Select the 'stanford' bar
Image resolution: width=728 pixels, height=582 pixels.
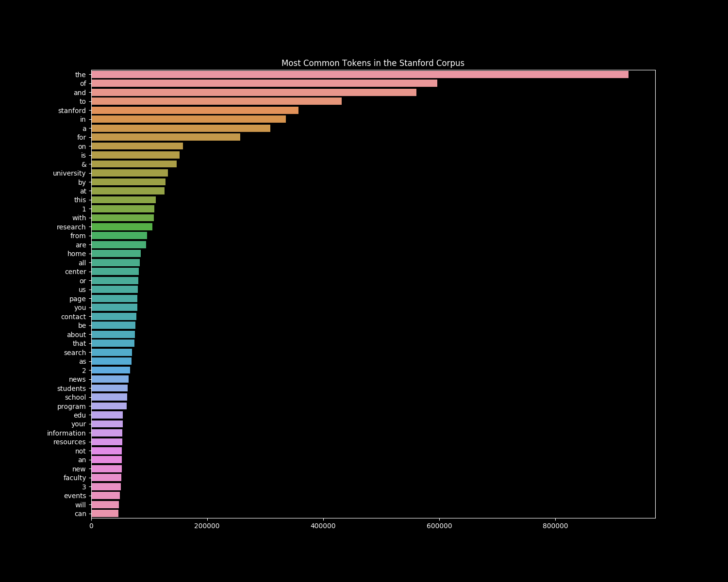coord(195,111)
